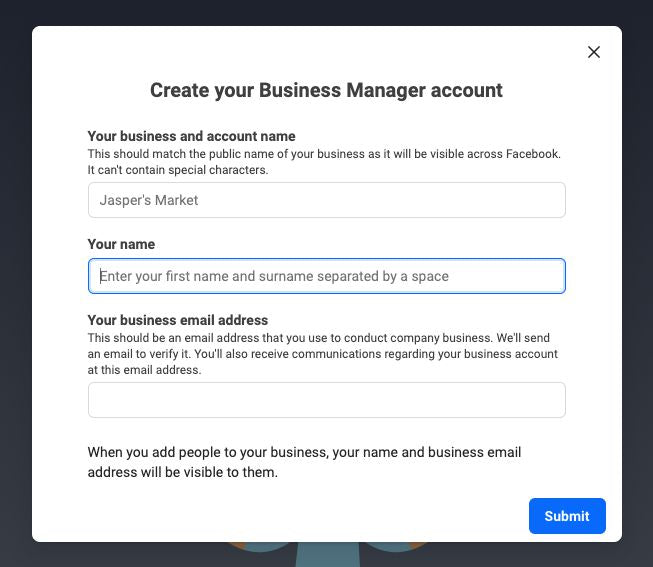The image size is (653, 567).
Task: Click the 'at this email address' help line
Action: click(144, 370)
